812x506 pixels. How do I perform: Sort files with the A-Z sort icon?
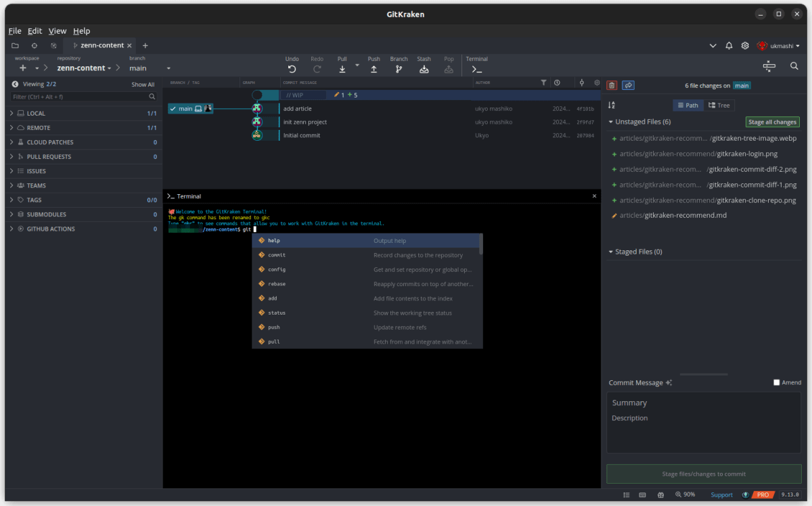pyautogui.click(x=612, y=105)
